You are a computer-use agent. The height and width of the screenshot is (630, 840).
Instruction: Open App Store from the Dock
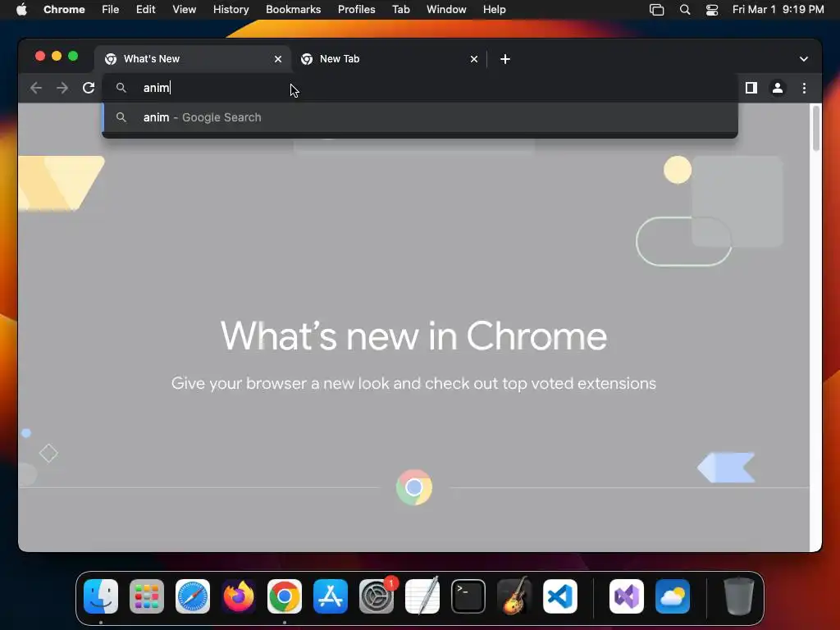click(331, 596)
